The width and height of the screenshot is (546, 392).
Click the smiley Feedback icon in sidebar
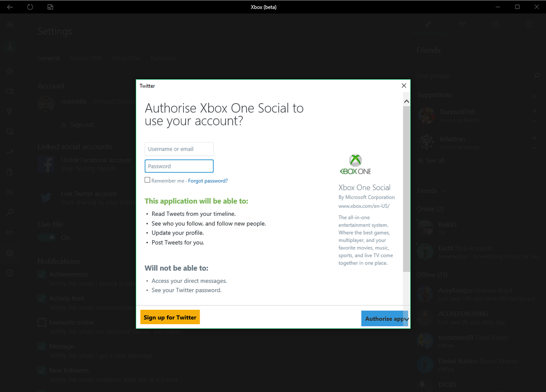tap(10, 273)
